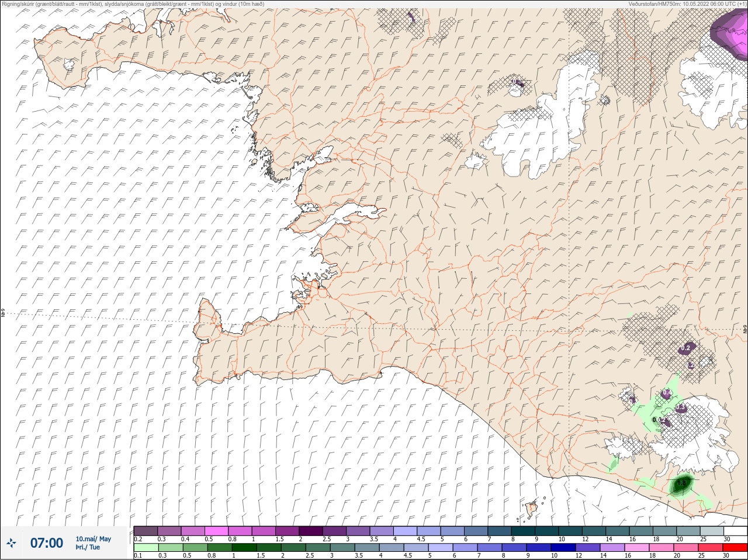
Task: Click the purple precipitation patch labeled 0.3
Action: pyautogui.click(x=681, y=407)
